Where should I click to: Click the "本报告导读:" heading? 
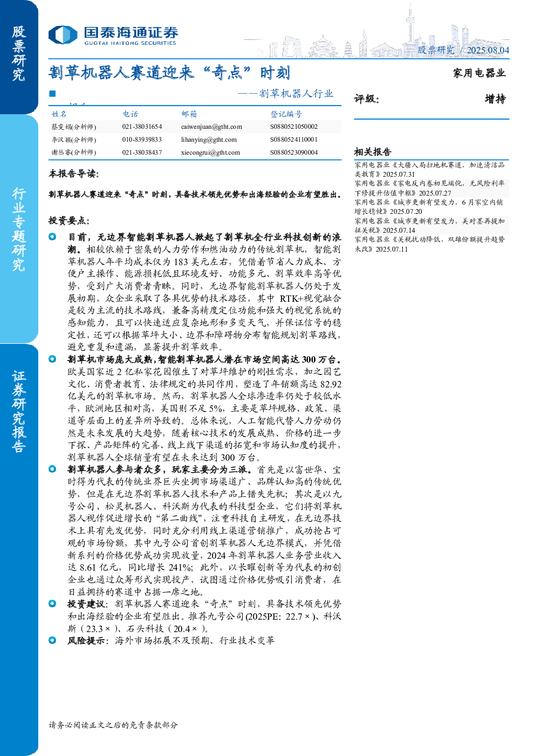tap(73, 174)
